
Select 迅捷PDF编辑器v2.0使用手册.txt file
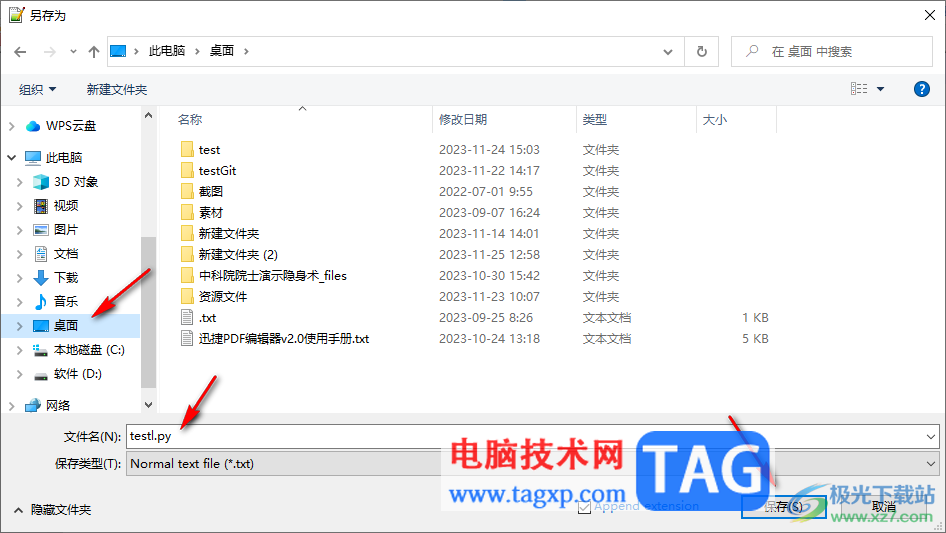coord(284,339)
